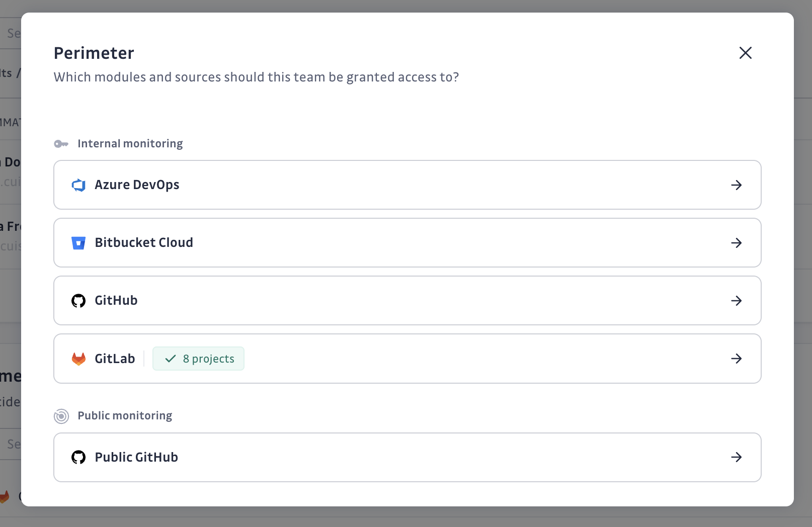The width and height of the screenshot is (812, 527).
Task: Click the Bitbucket Cloud logo icon
Action: point(78,243)
